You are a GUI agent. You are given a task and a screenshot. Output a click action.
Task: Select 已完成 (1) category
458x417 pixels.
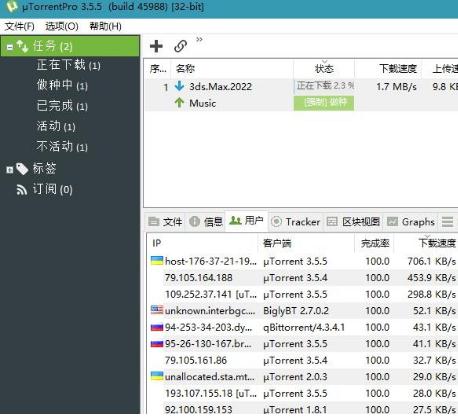pos(62,106)
